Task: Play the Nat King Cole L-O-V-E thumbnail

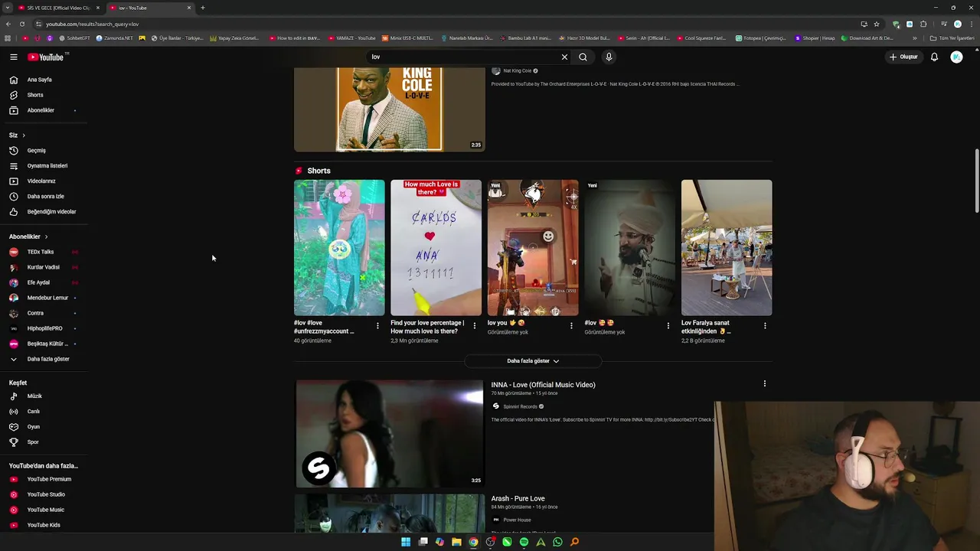Action: [x=390, y=109]
